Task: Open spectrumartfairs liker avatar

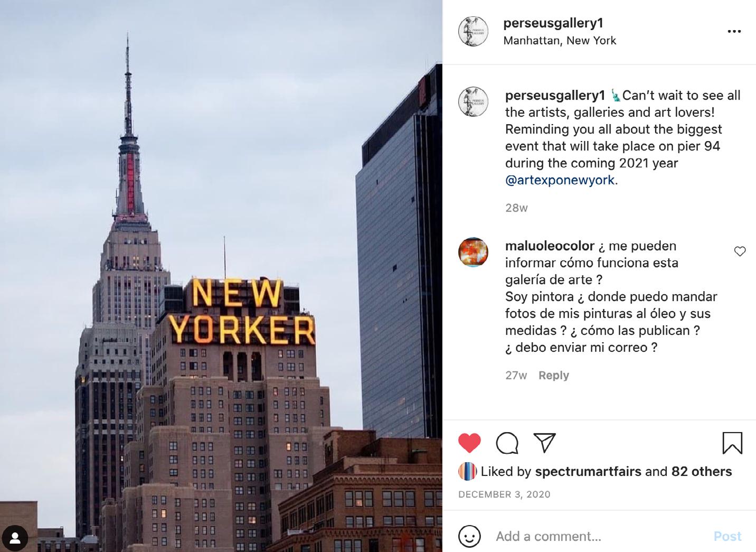Action: (x=467, y=471)
